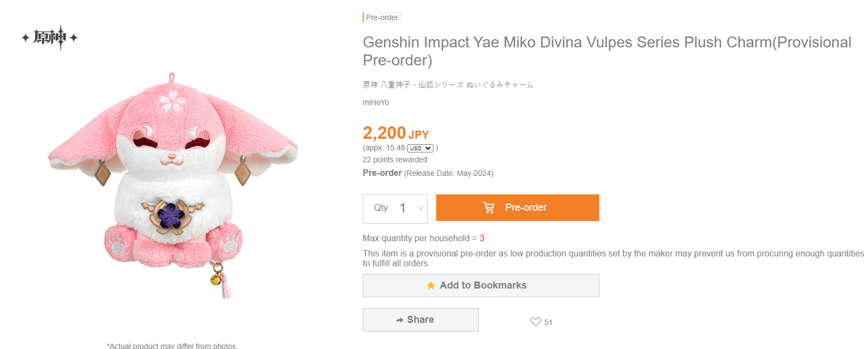This screenshot has height=349, width=868.
Task: Like the product with the heart icon
Action: 536,322
